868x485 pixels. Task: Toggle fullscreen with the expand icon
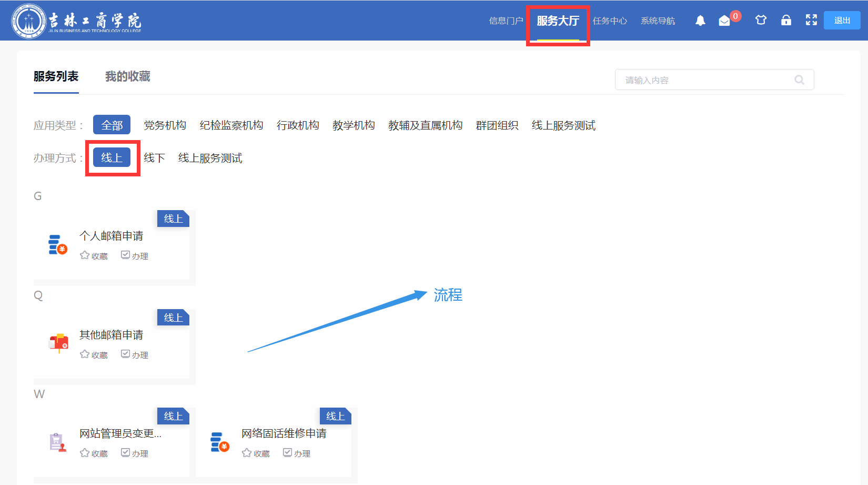[x=811, y=20]
